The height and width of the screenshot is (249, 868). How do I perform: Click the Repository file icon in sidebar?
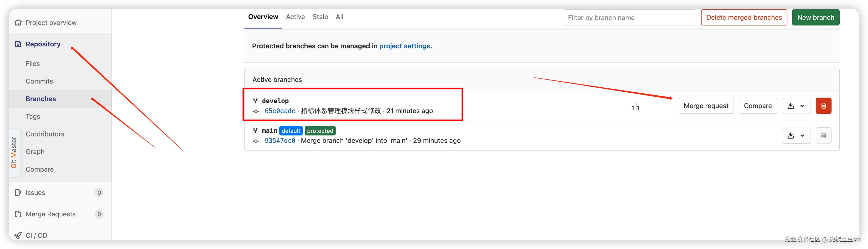coord(18,44)
